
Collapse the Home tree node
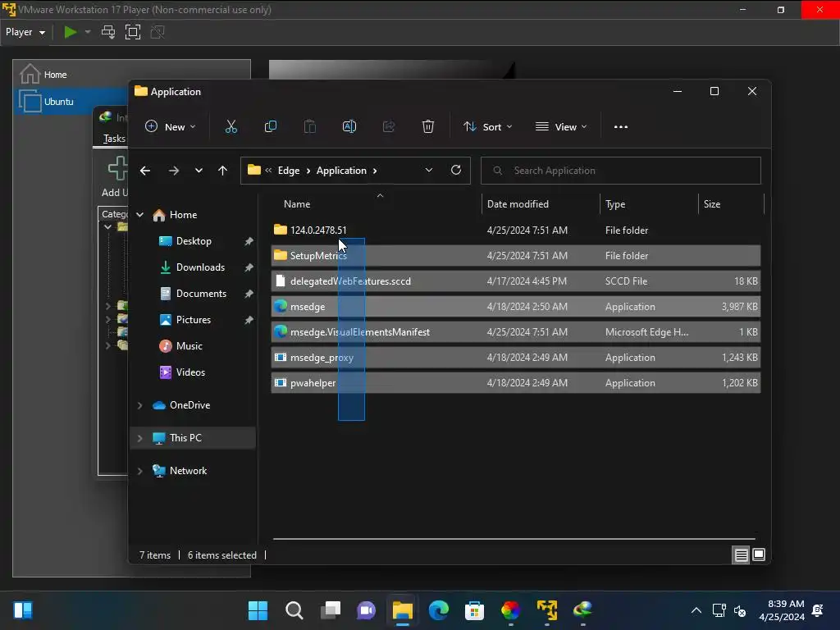(x=139, y=215)
